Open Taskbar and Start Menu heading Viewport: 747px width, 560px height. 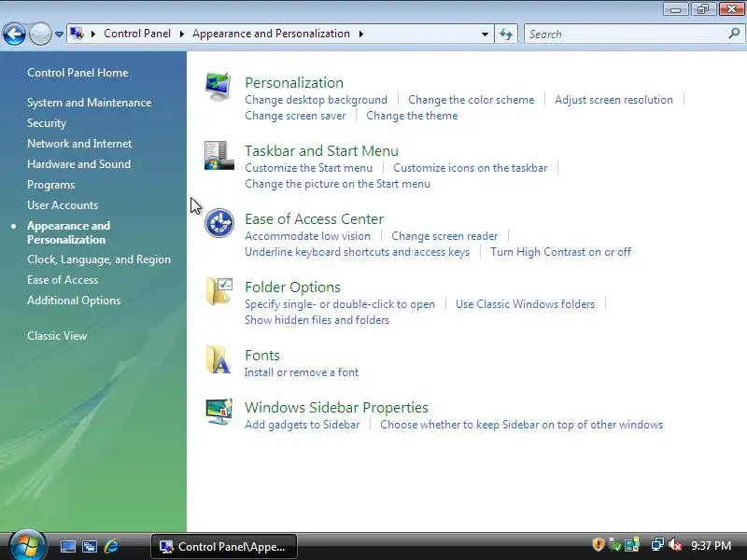(x=321, y=151)
